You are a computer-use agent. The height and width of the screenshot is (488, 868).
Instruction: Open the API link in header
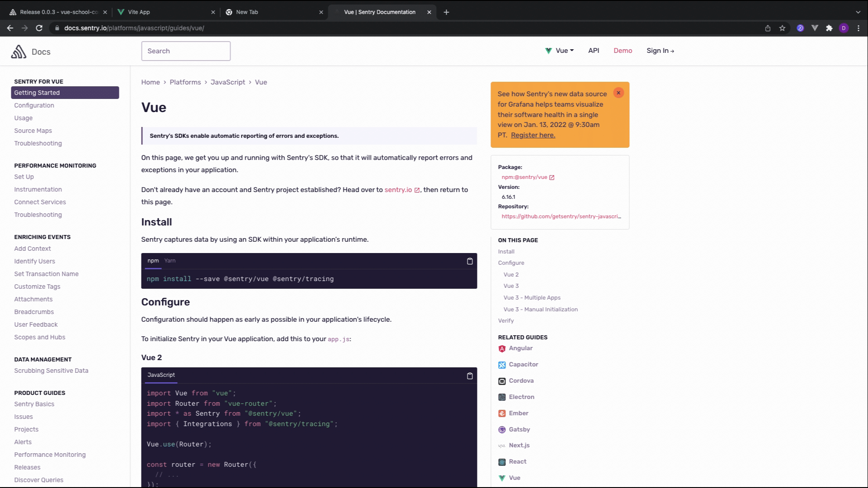594,51
